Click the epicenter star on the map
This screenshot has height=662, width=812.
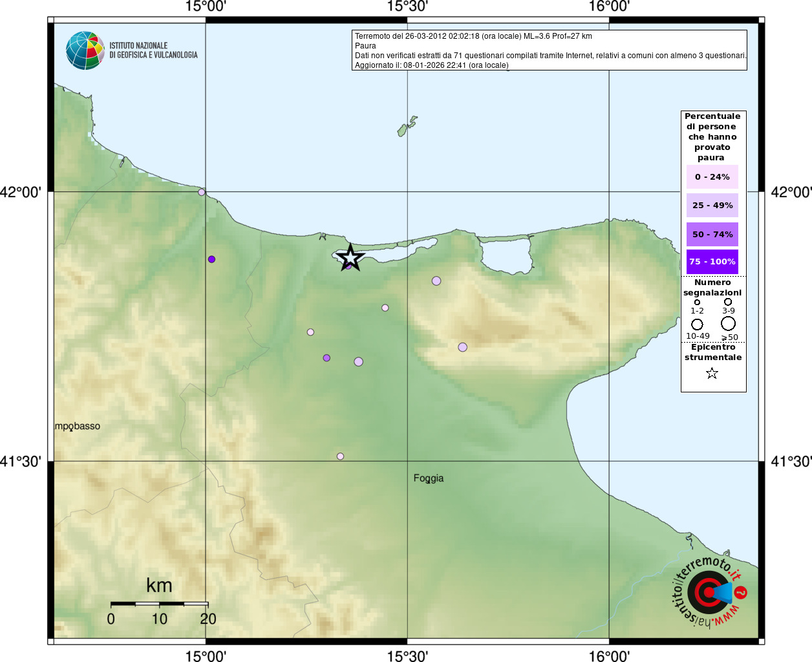350,257
